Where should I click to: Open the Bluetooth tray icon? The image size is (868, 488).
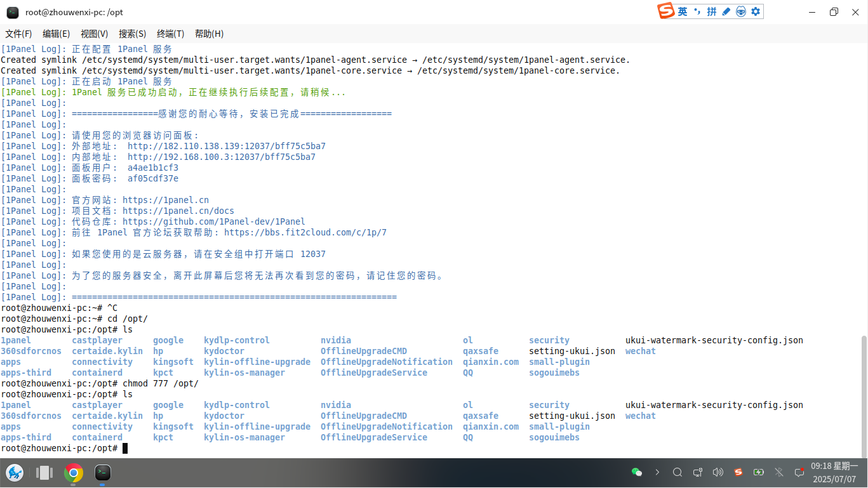point(779,472)
